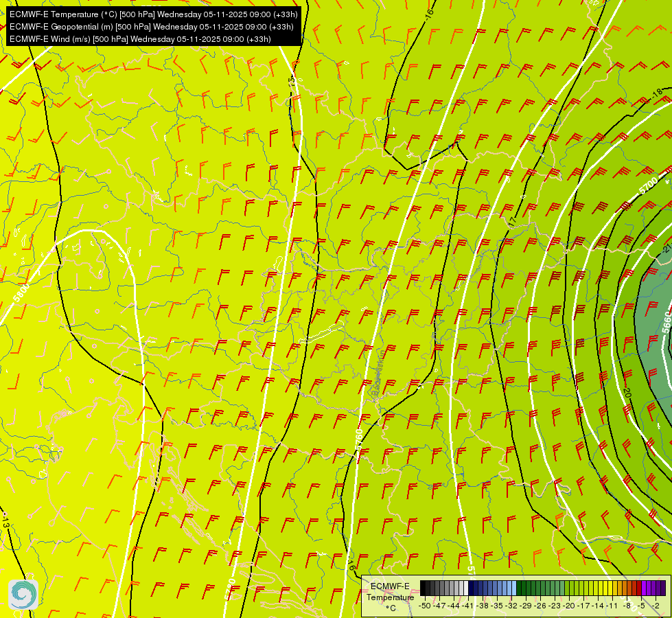Screen dimensions: 672x618
Task: Click the -44 legend value
Action: pyautogui.click(x=454, y=606)
